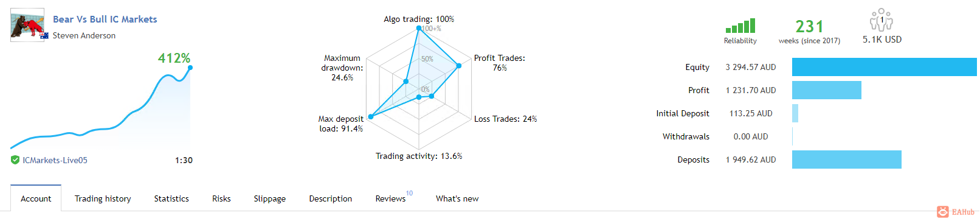This screenshot has width=980, height=221.
Task: Open the Slippage tab
Action: pos(270,198)
